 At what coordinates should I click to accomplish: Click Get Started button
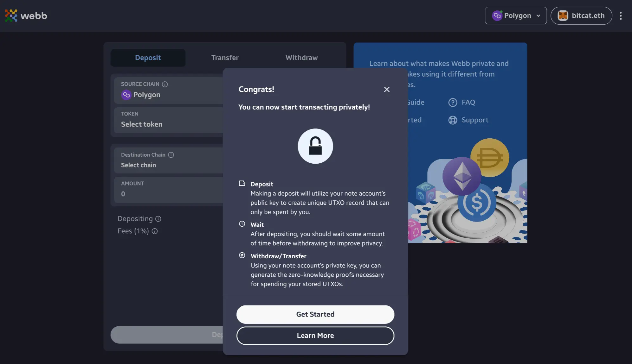[x=316, y=314]
